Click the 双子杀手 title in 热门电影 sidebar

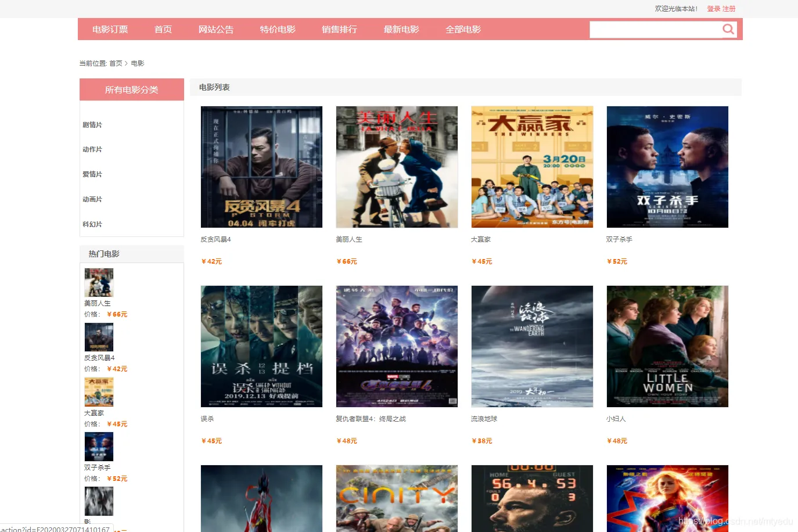click(97, 468)
